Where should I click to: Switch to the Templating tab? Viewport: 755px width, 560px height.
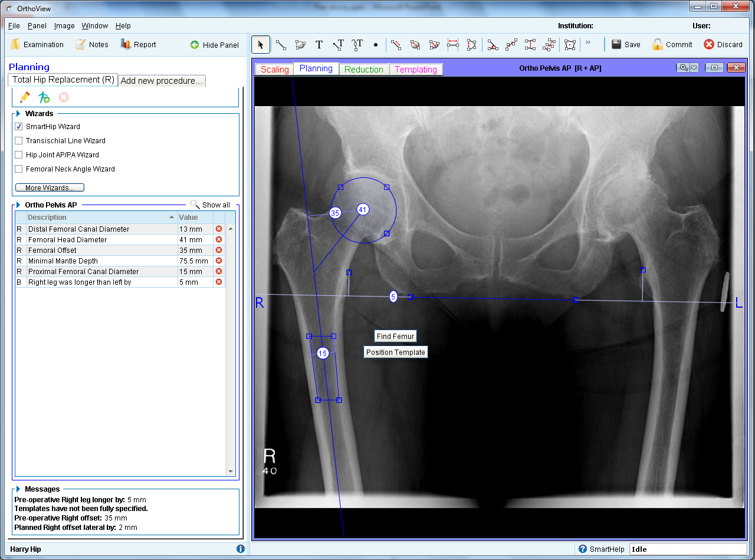(x=415, y=70)
